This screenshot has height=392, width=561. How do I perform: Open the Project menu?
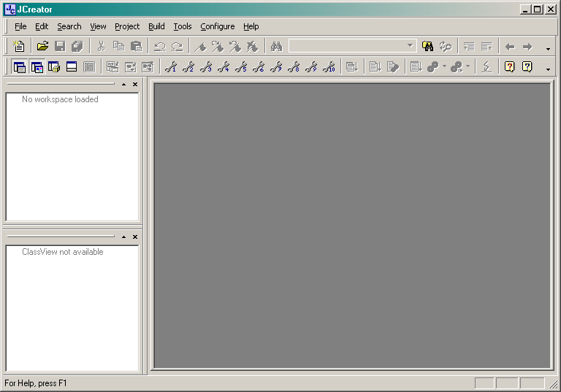(127, 26)
